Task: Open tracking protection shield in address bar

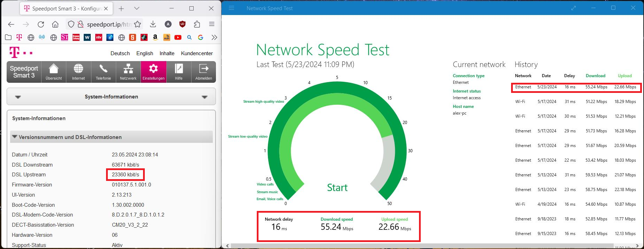Action: pos(71,24)
